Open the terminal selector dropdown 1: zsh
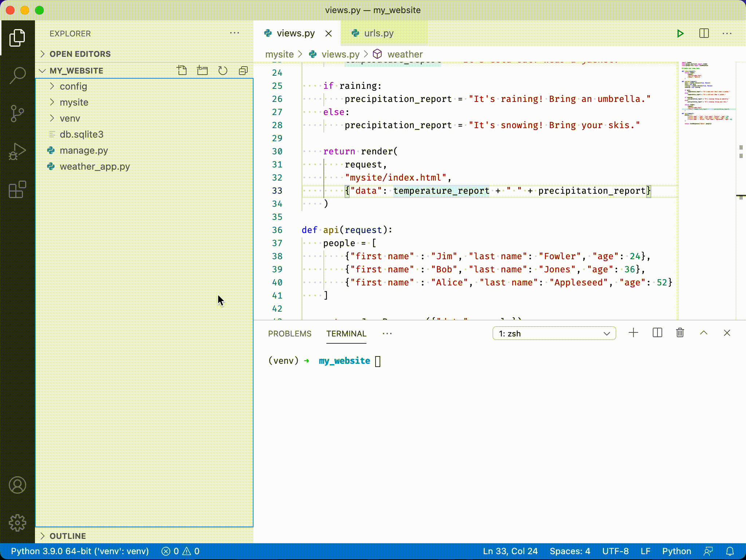746x560 pixels. point(554,334)
